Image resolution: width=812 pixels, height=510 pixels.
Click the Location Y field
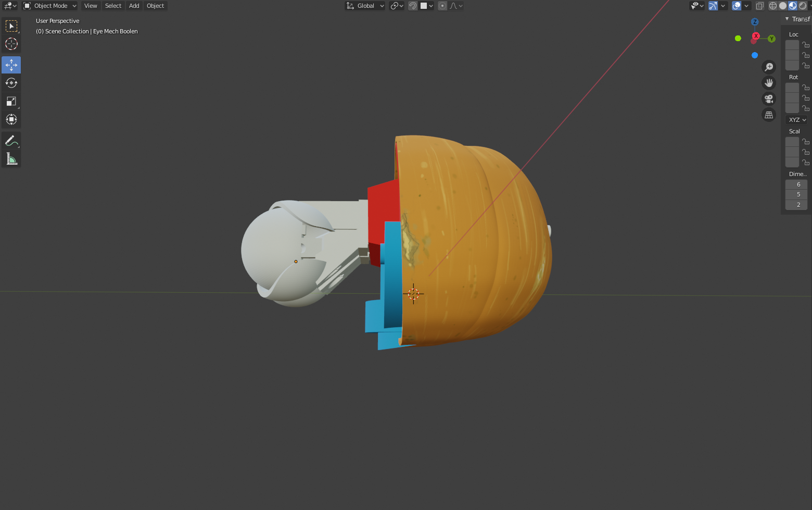coord(792,55)
